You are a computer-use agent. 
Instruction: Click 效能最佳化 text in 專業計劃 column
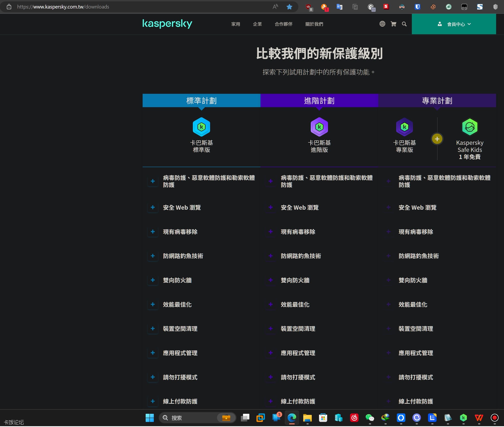[413, 304]
